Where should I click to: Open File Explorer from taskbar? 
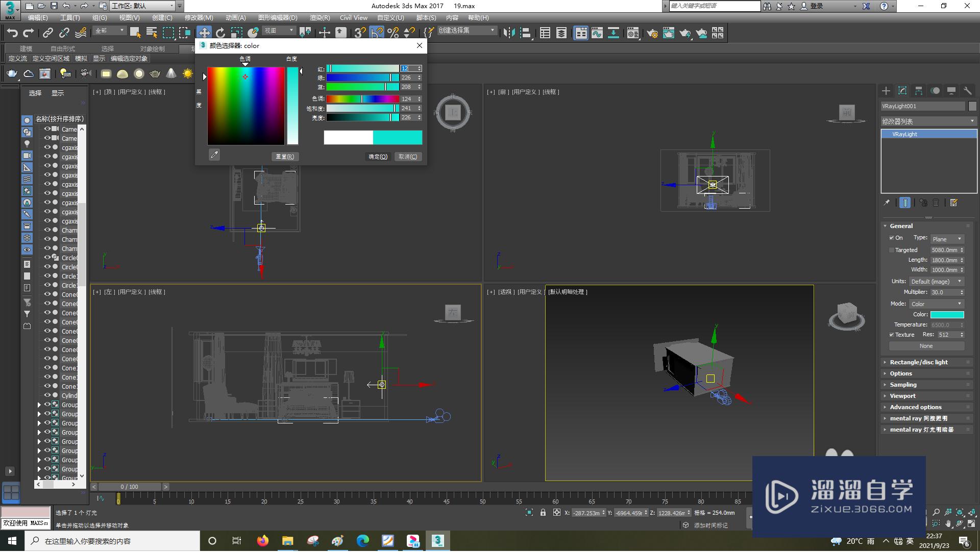coord(287,541)
